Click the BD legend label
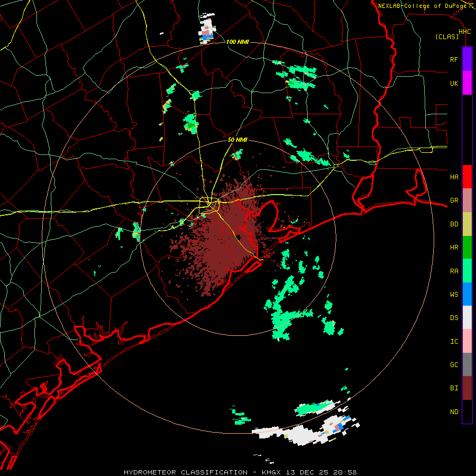476x476 pixels. click(454, 224)
